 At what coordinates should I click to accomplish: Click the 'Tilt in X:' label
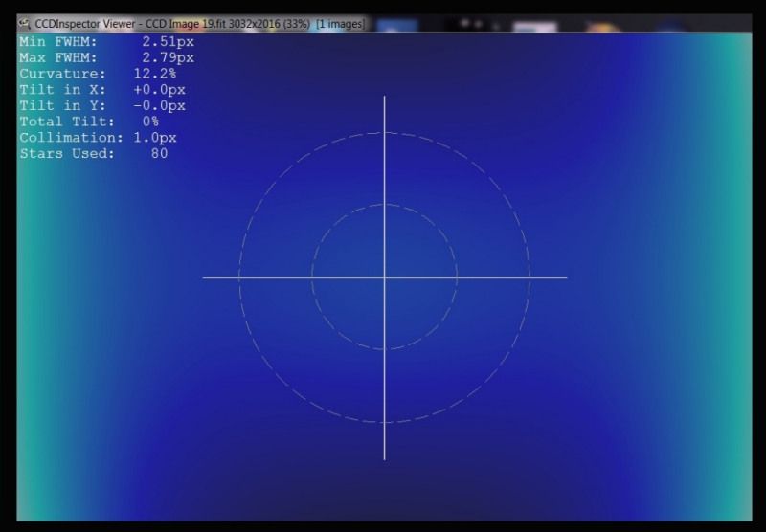(x=62, y=90)
